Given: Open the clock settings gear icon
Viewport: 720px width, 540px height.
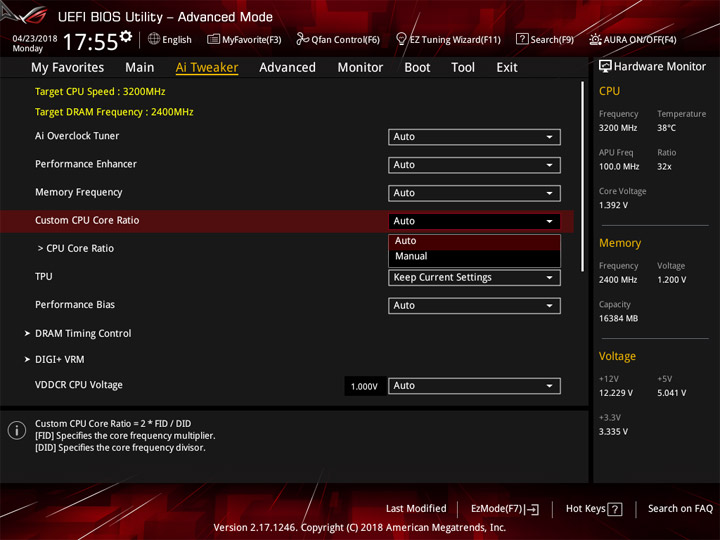Looking at the screenshot, I should pyautogui.click(x=126, y=36).
